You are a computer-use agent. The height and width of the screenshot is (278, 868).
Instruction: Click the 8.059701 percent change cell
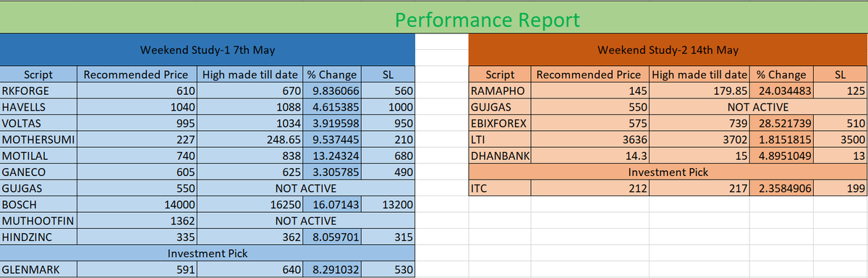click(x=332, y=237)
